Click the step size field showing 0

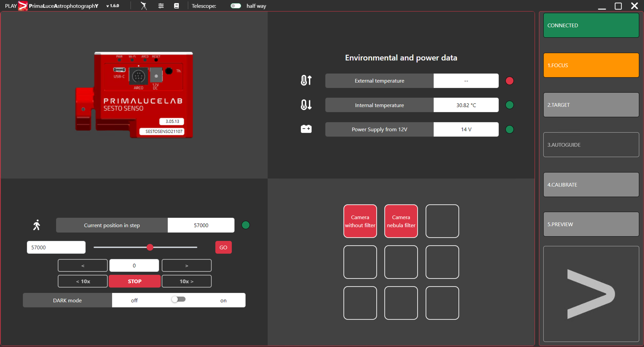click(x=134, y=265)
